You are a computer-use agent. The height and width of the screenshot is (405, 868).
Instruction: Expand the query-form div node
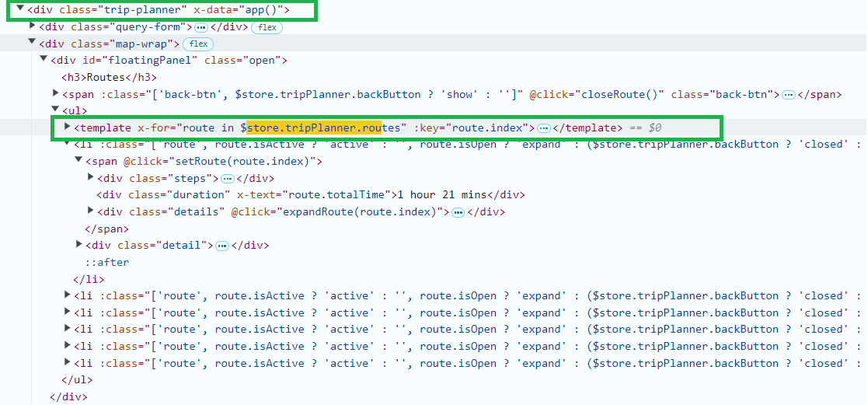(x=32, y=26)
